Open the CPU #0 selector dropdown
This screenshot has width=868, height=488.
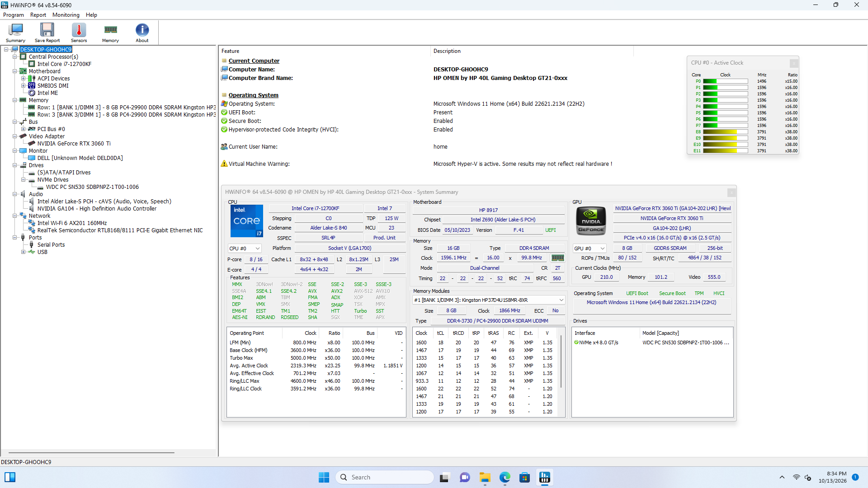tap(245, 249)
